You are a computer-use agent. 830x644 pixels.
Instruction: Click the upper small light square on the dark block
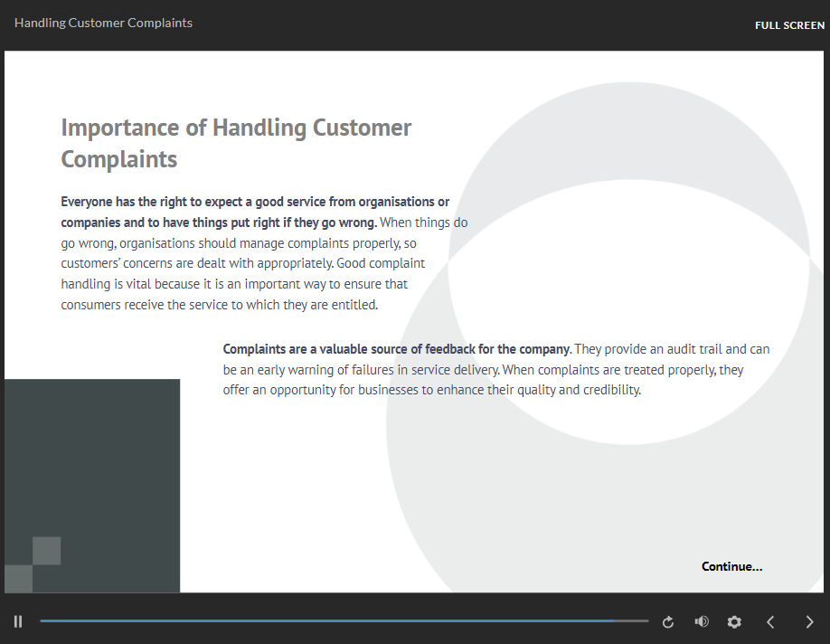pos(46,551)
